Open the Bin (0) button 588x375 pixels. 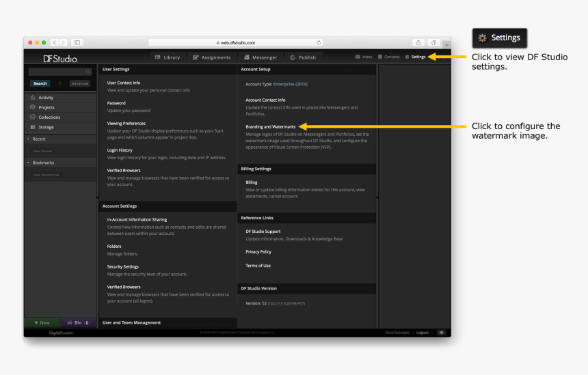click(79, 322)
